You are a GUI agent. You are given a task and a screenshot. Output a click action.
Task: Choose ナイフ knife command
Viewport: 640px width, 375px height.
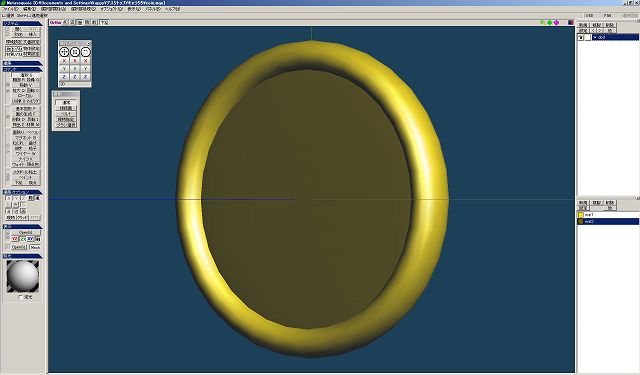[26, 159]
